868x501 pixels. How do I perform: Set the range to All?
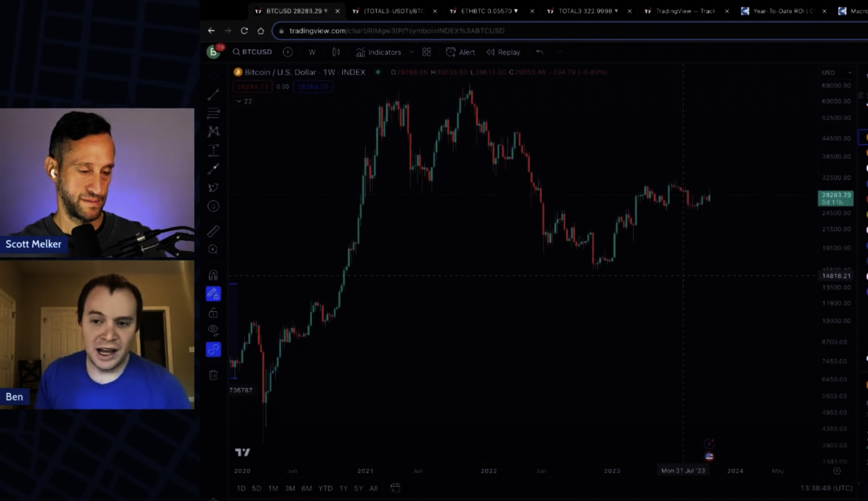click(373, 488)
